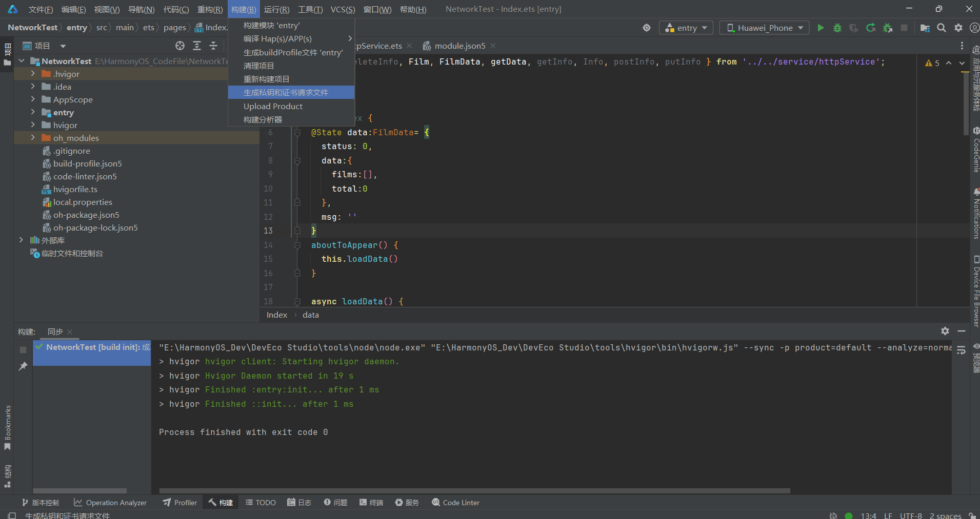Screen dimensions: 980x519
Task: Expand the .hvigor folder
Action: [x=33, y=74]
